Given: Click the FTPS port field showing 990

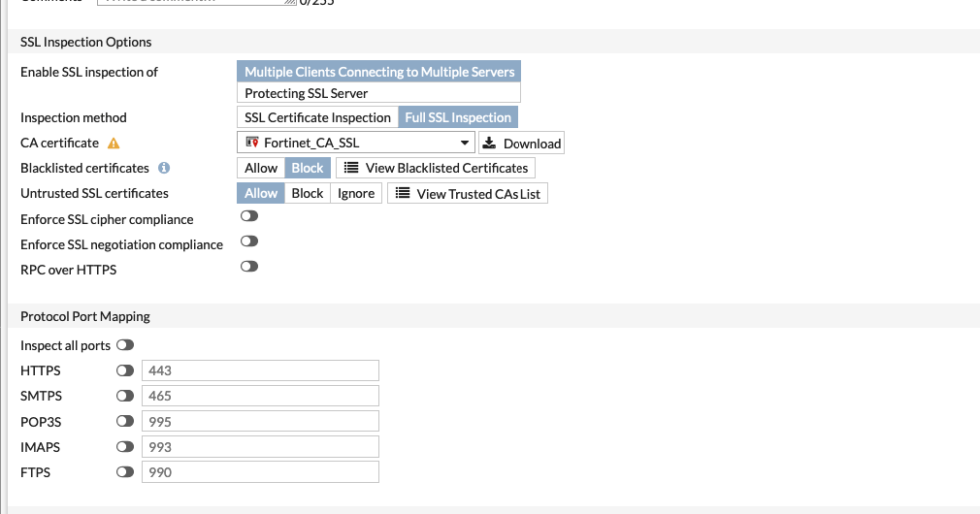Looking at the screenshot, I should tap(260, 472).
